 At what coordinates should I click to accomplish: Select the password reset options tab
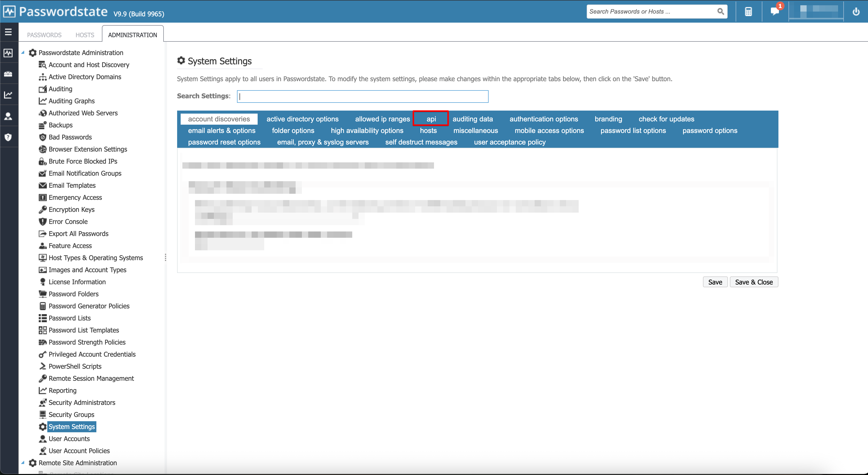(x=224, y=142)
